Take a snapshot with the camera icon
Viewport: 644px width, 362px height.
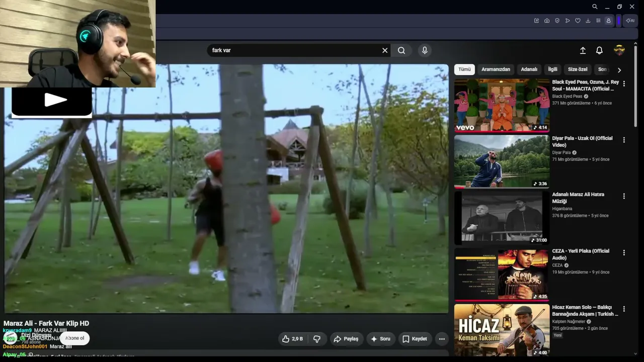click(547, 21)
